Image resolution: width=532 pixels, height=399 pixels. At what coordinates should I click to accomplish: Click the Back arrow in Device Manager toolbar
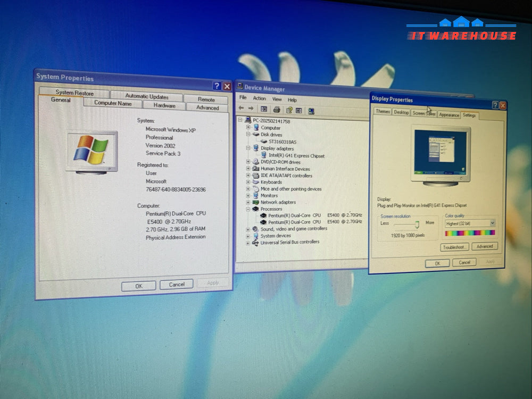click(241, 109)
